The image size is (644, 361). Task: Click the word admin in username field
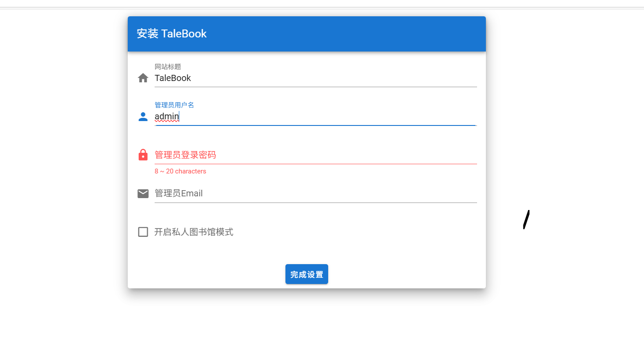(x=167, y=116)
